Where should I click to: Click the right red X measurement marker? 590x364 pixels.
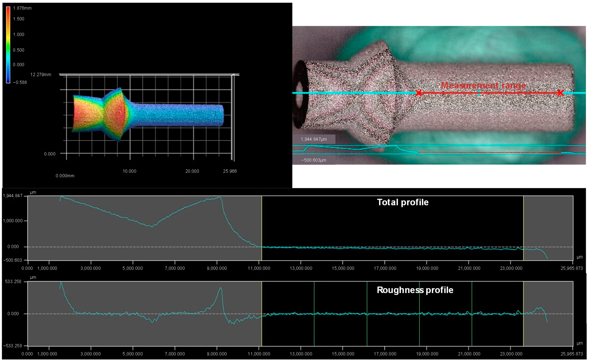(x=561, y=93)
